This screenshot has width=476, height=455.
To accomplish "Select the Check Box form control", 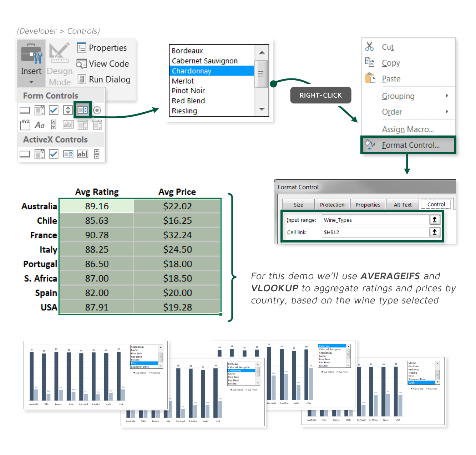I will tap(53, 110).
